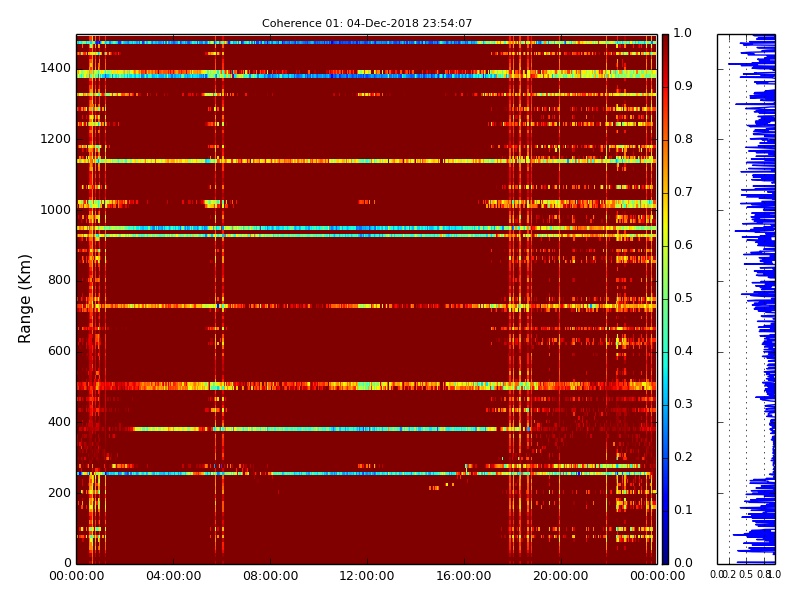This screenshot has height=600, width=800.
Task: Select the 400 range tick label
Action: (59, 422)
